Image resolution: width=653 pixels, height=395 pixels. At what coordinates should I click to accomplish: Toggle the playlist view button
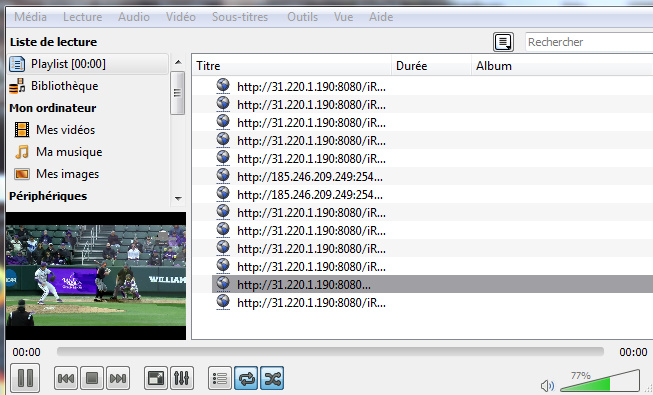(x=220, y=378)
